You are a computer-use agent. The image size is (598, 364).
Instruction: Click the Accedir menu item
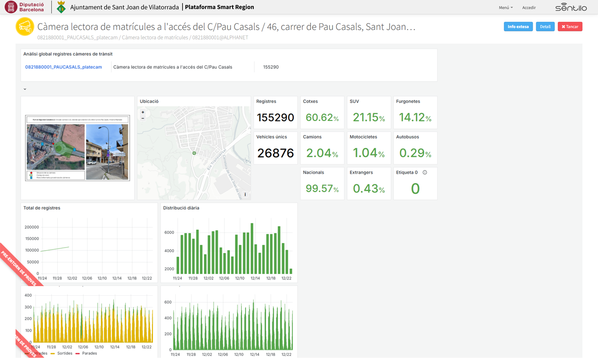pyautogui.click(x=529, y=8)
